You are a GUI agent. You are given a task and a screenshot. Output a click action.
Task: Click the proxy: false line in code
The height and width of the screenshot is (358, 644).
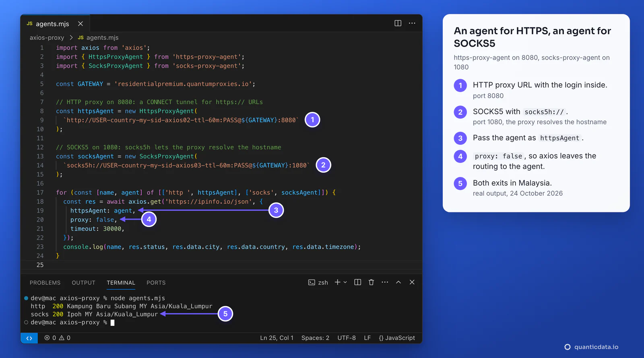pyautogui.click(x=94, y=220)
